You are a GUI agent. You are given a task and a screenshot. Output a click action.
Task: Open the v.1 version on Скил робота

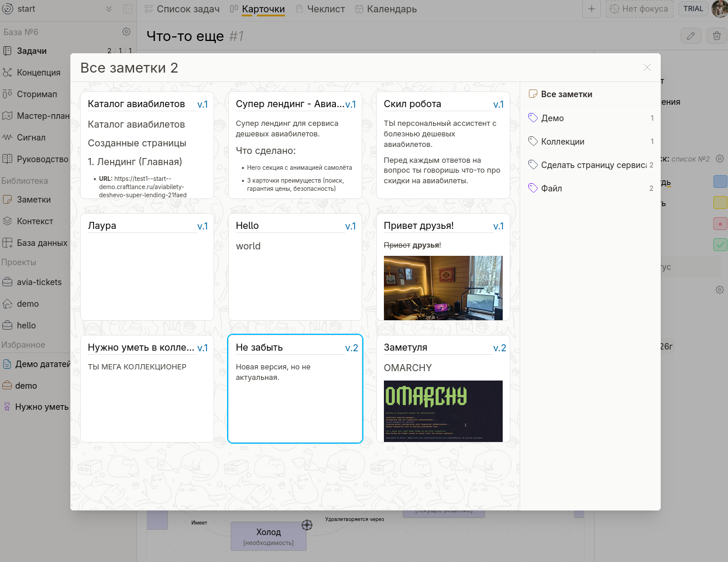click(x=498, y=104)
